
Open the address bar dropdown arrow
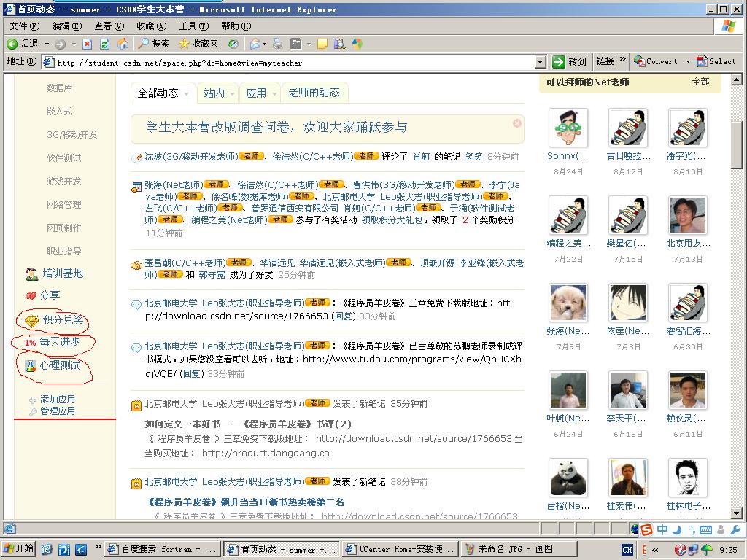[x=541, y=62]
